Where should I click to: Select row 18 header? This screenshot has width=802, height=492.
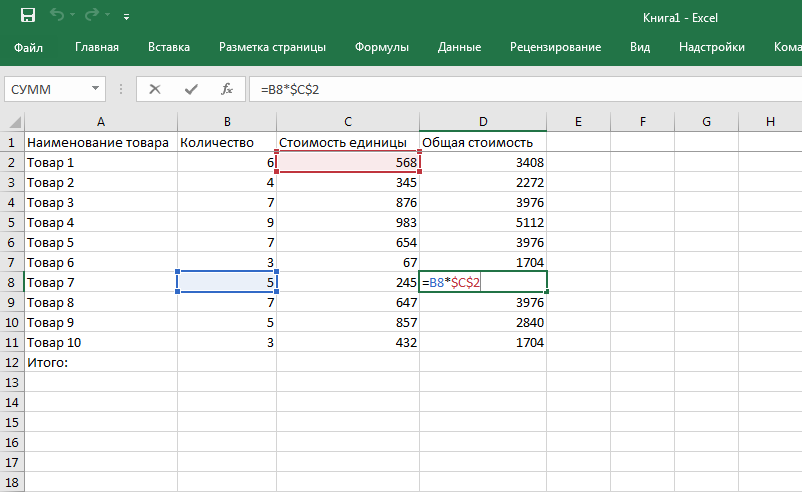coord(12,482)
